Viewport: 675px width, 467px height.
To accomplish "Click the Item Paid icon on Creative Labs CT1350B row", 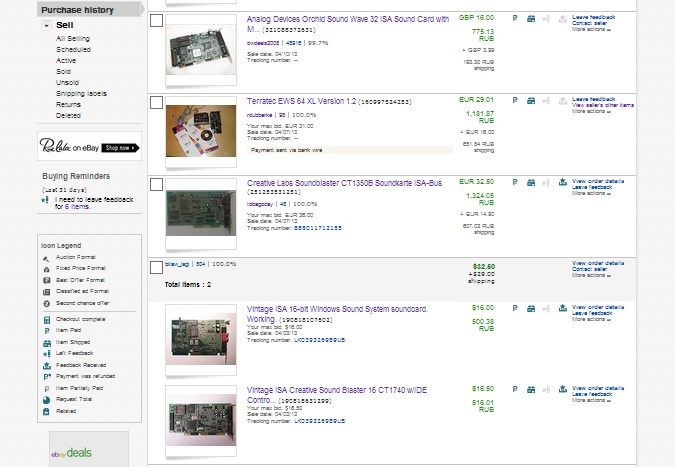I will click(x=515, y=182).
